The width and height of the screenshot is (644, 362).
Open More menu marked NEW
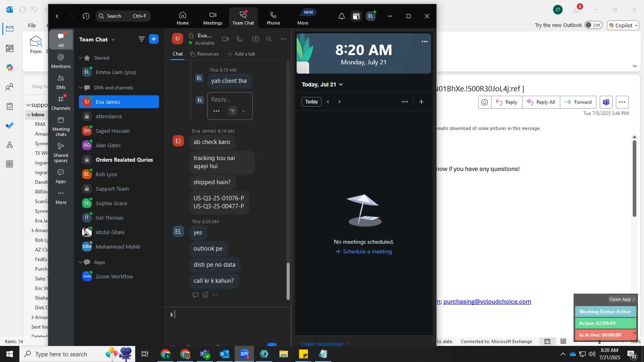pos(303,18)
